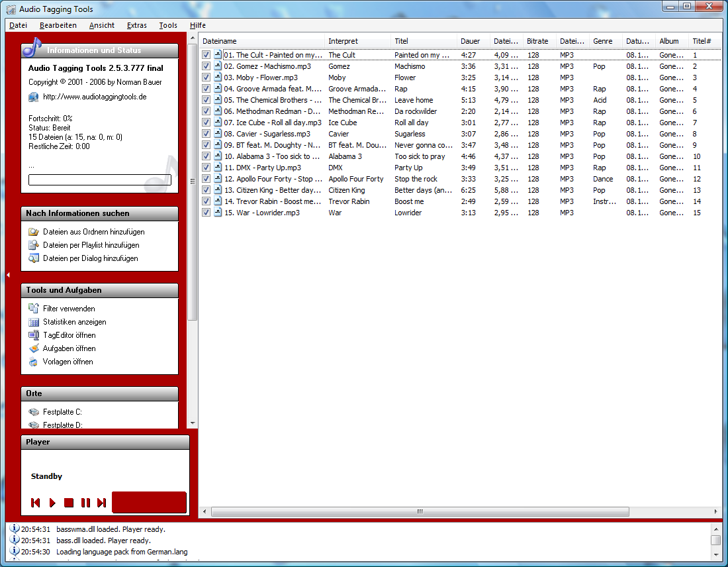
Task: Click Vorlagen öffnen link
Action: (68, 362)
